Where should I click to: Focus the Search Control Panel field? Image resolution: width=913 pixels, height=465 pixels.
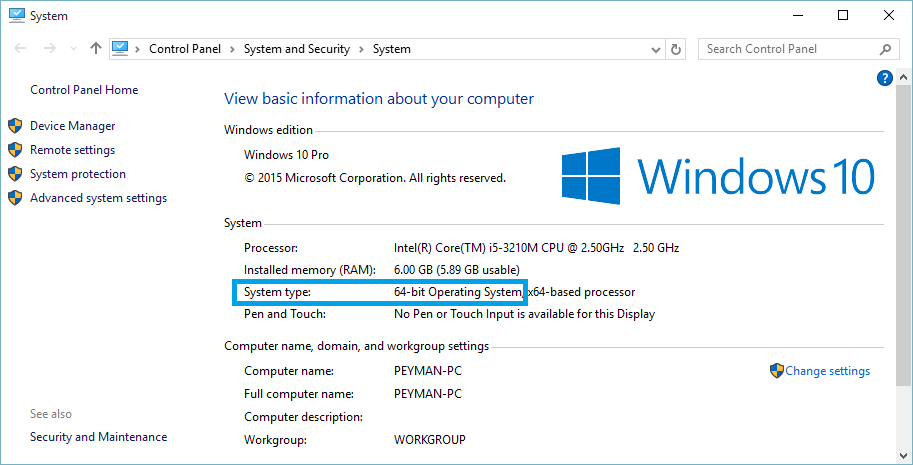tap(797, 49)
